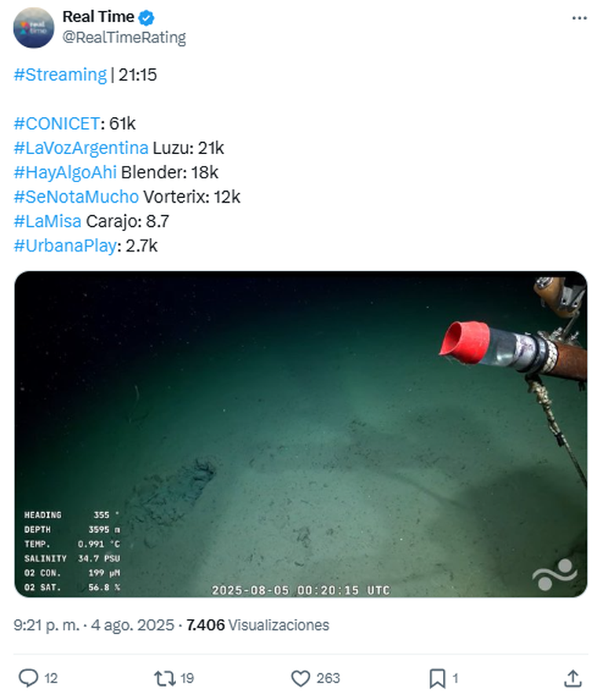The height and width of the screenshot is (700, 597).
Task: Click the #LaMisa hashtag
Action: click(x=47, y=222)
